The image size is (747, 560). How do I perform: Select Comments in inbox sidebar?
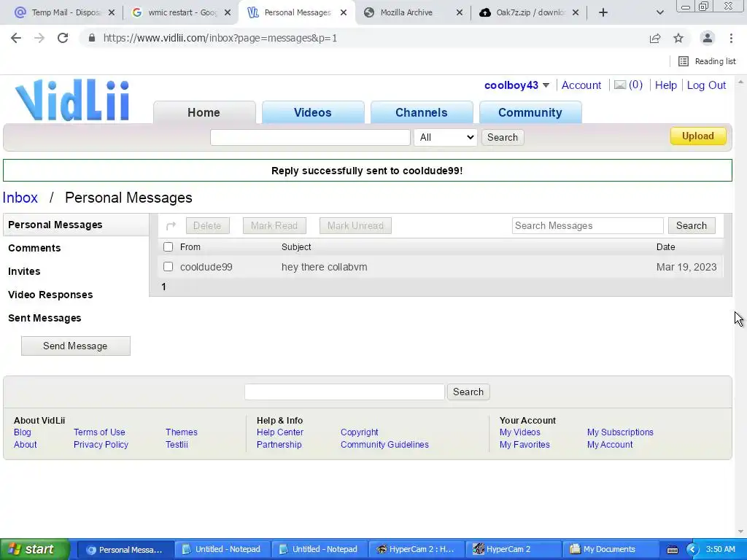click(34, 248)
